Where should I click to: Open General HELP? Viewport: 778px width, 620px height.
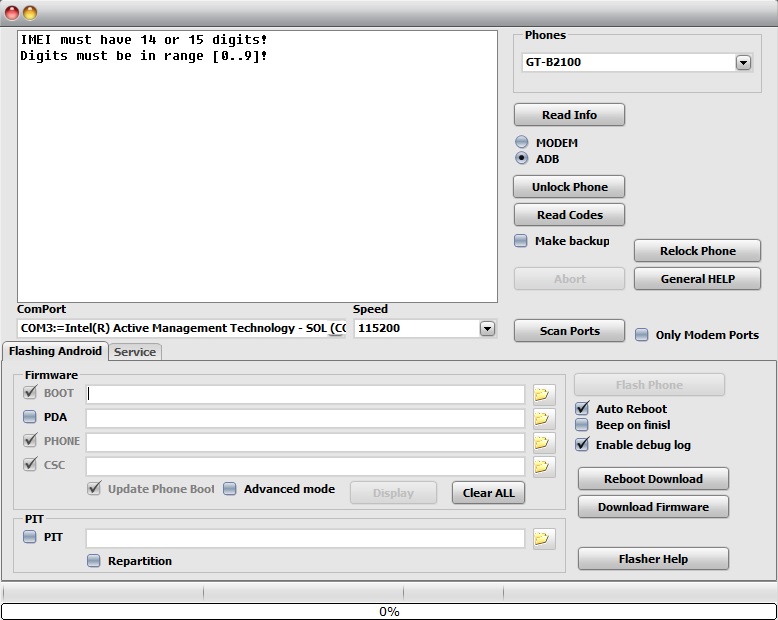pyautogui.click(x=697, y=279)
